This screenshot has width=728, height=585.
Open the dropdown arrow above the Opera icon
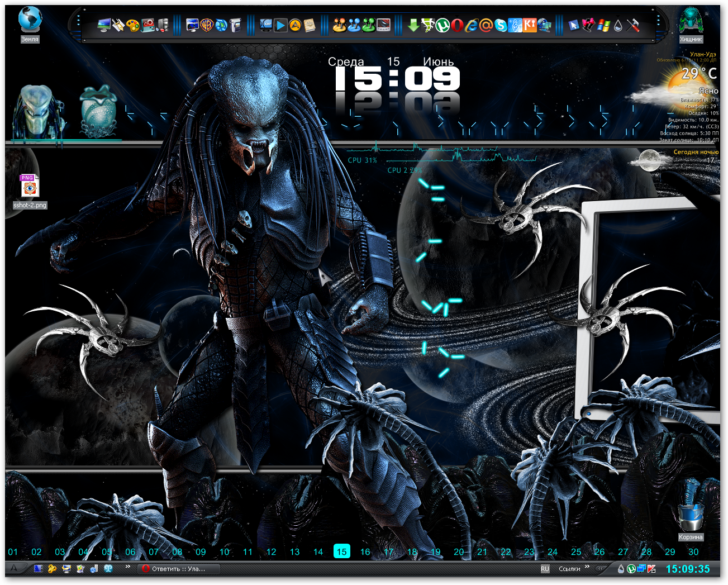coord(456,16)
